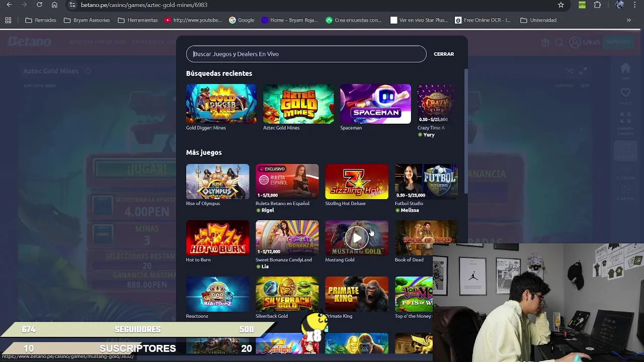Screen dimensions: 644x362
Task: Open Futbol Studio live table
Action: tap(426, 182)
